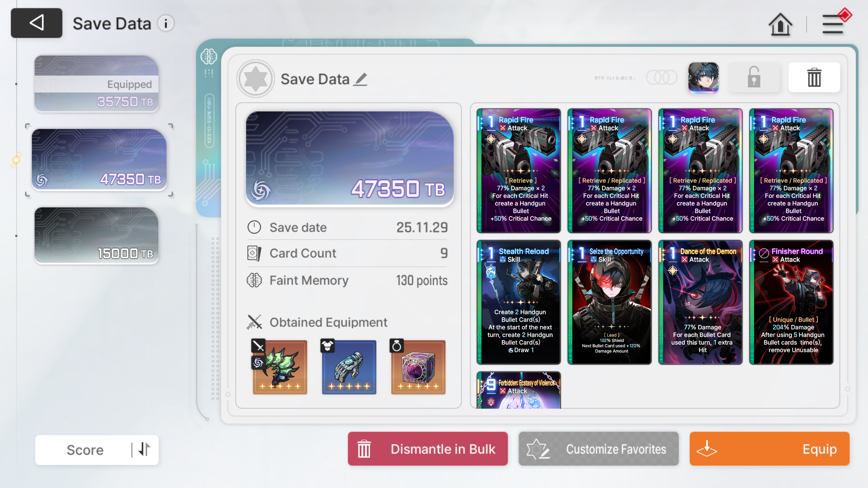868x488 pixels.
Task: View the Finisher Round card
Action: click(x=791, y=302)
